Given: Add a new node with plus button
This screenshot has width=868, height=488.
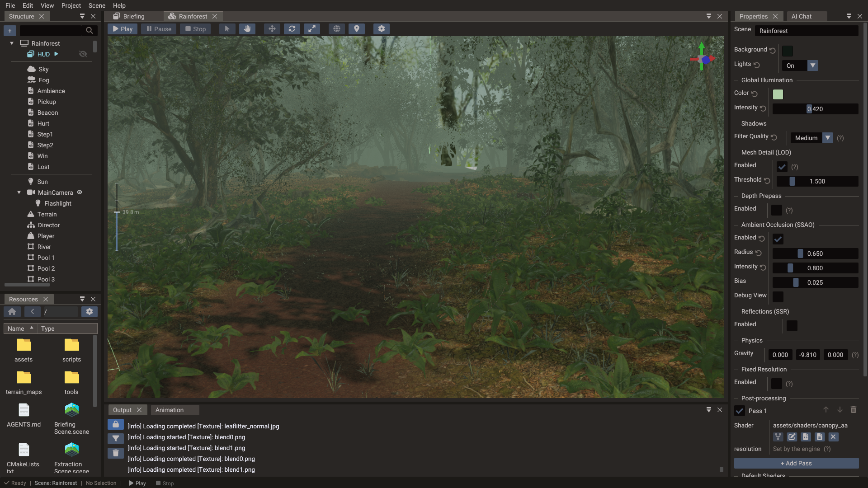Looking at the screenshot, I should (10, 31).
